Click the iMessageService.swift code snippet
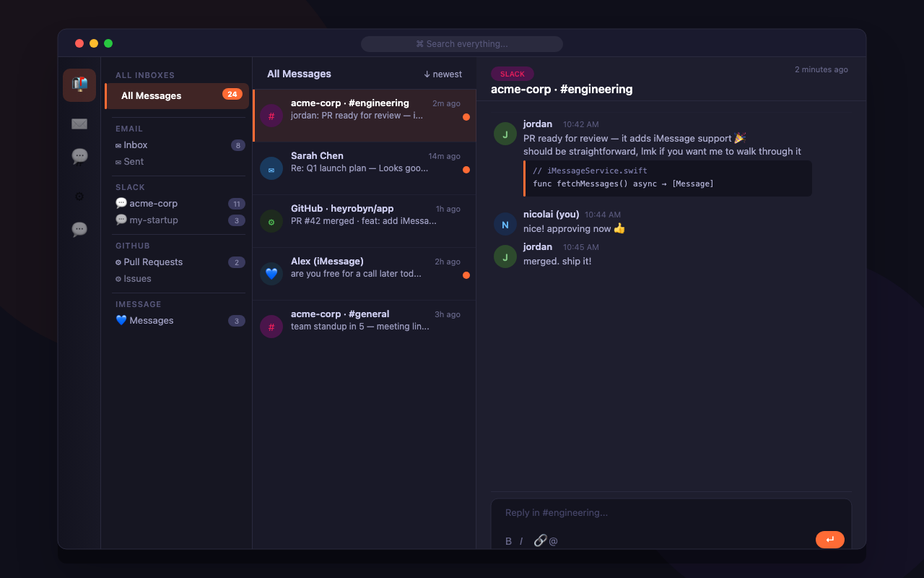The height and width of the screenshot is (578, 924). pos(668,178)
